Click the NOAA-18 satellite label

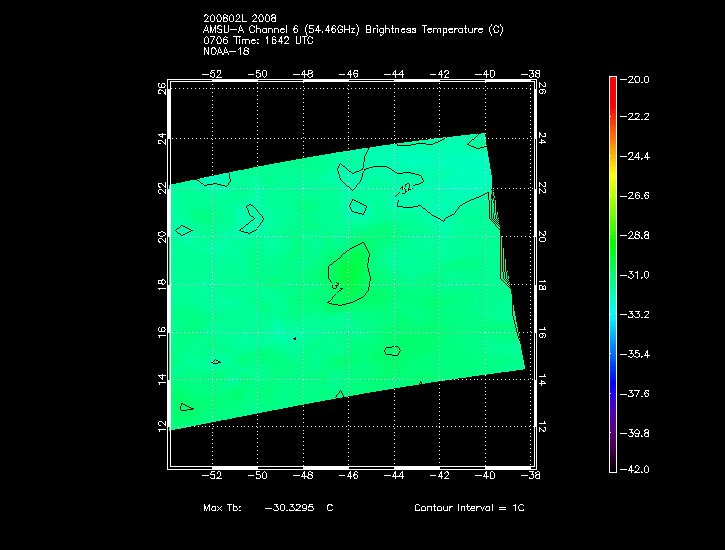[225, 51]
